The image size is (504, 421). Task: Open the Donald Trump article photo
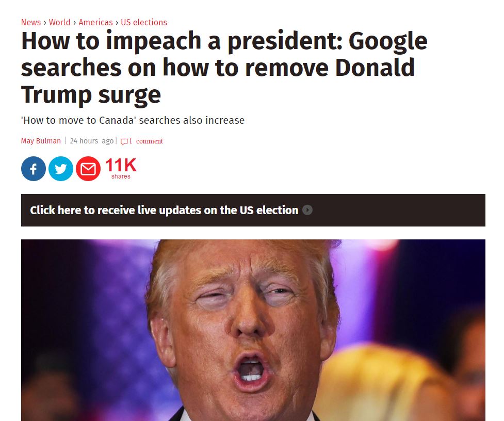(x=253, y=330)
